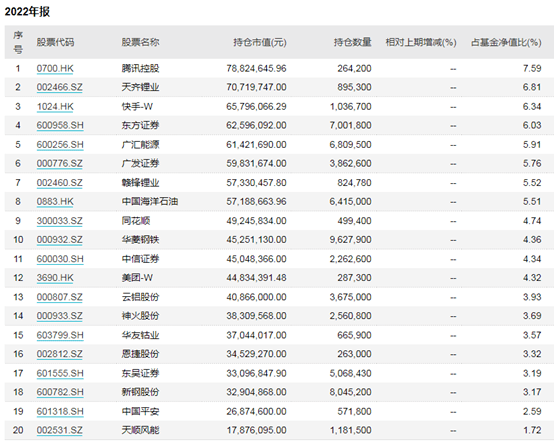Select stock name 天顺风能
This screenshot has width=554, height=442.
(140, 431)
